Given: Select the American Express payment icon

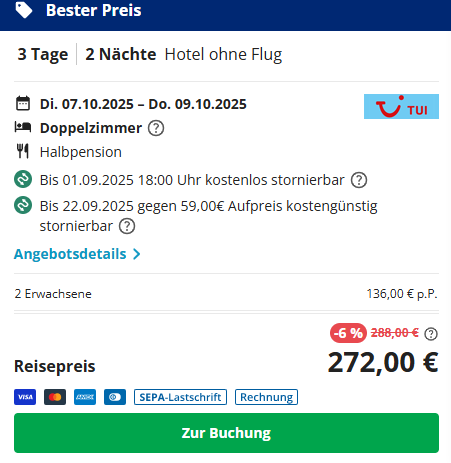Looking at the screenshot, I should pyautogui.click(x=85, y=397).
